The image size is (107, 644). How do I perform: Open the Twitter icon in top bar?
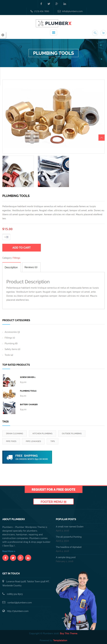(49, 4)
